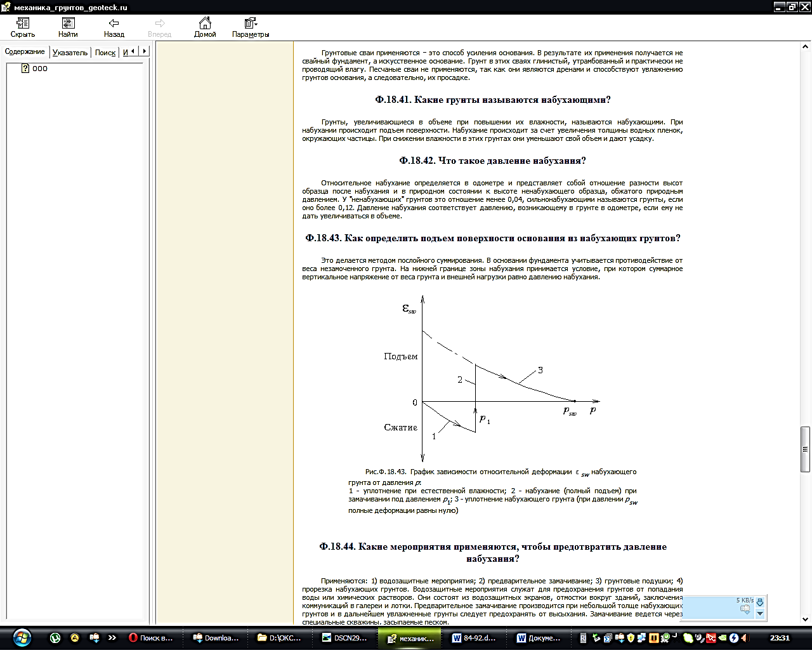
Task: Launch the green uTorrent quick-launch icon
Action: click(x=55, y=638)
